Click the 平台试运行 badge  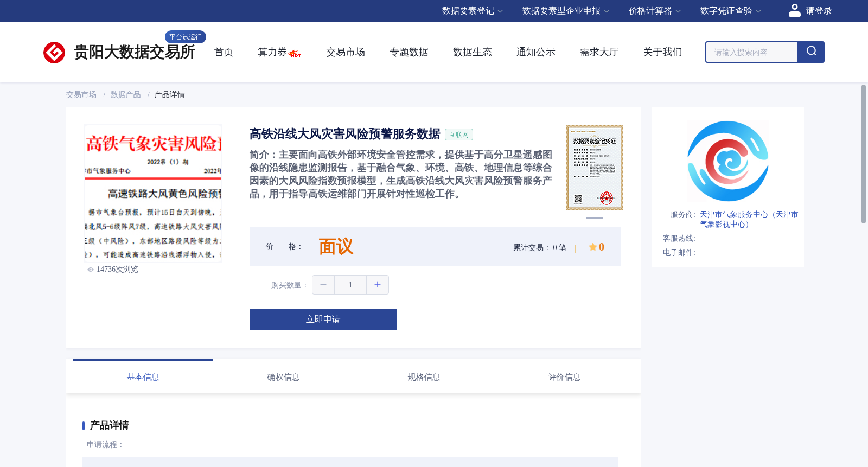pyautogui.click(x=186, y=37)
